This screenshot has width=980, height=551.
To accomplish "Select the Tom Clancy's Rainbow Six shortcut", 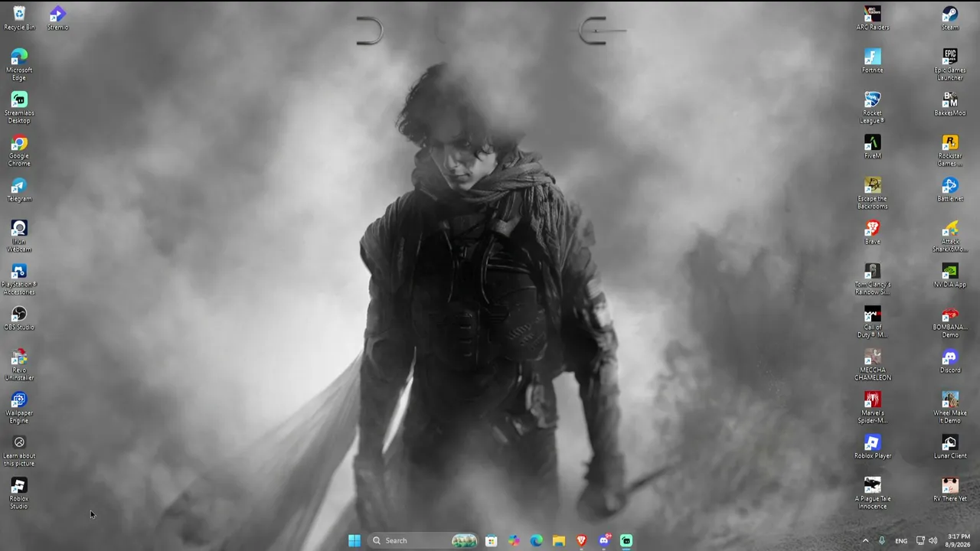I will [x=873, y=279].
